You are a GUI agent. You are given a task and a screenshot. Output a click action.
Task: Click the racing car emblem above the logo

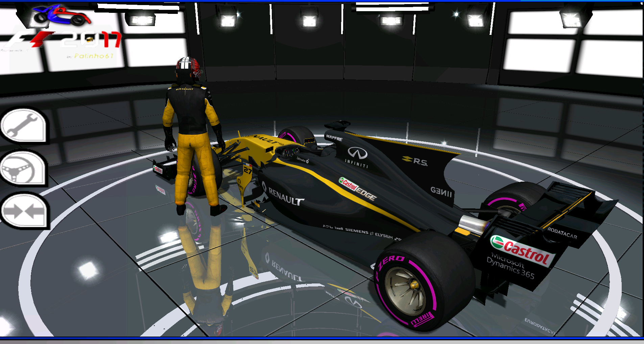[x=62, y=16]
